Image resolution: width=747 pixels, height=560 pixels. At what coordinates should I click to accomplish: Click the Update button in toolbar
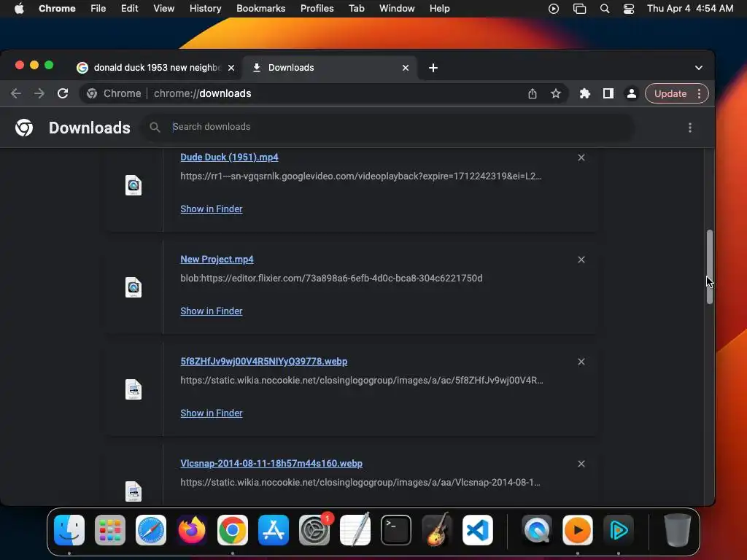pos(670,93)
